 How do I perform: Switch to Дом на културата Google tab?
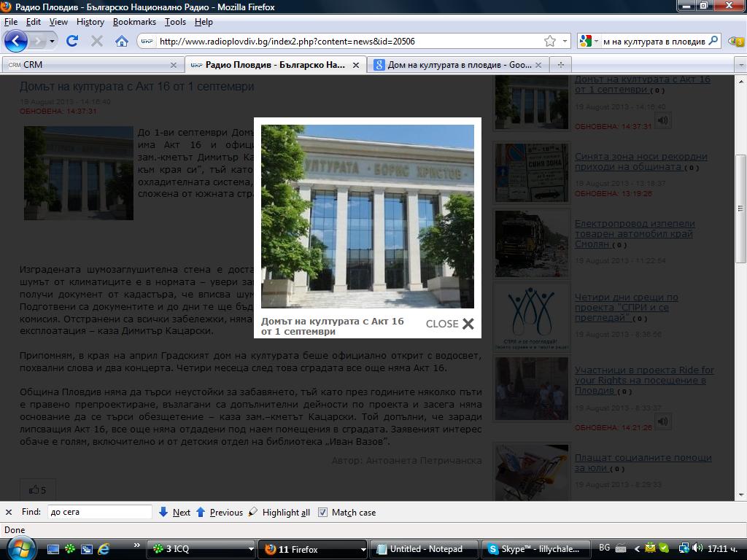(x=458, y=65)
